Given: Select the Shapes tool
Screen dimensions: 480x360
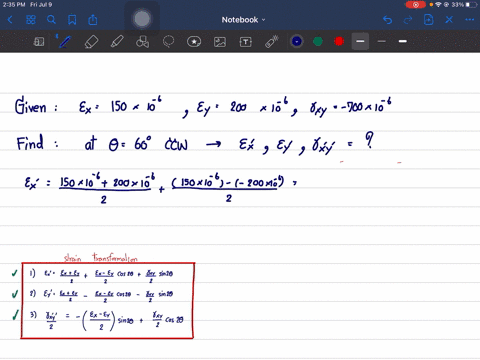Looking at the screenshot, I should tap(143, 42).
